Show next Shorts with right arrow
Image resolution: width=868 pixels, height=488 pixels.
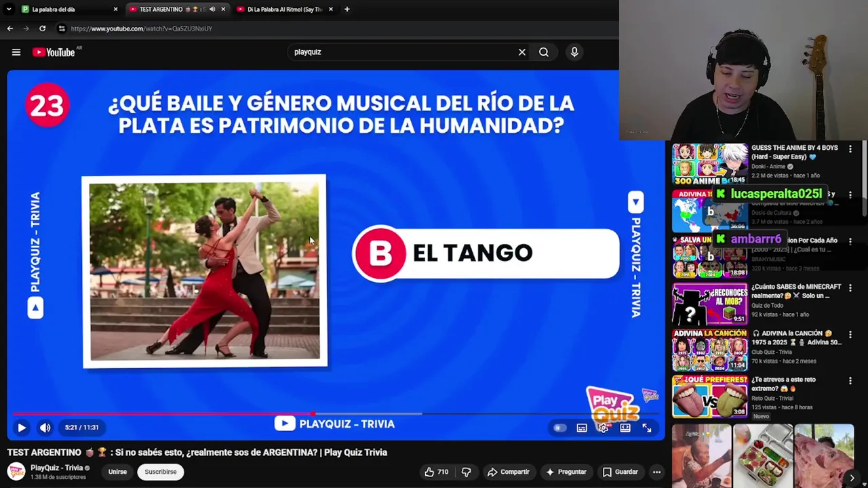tap(852, 478)
